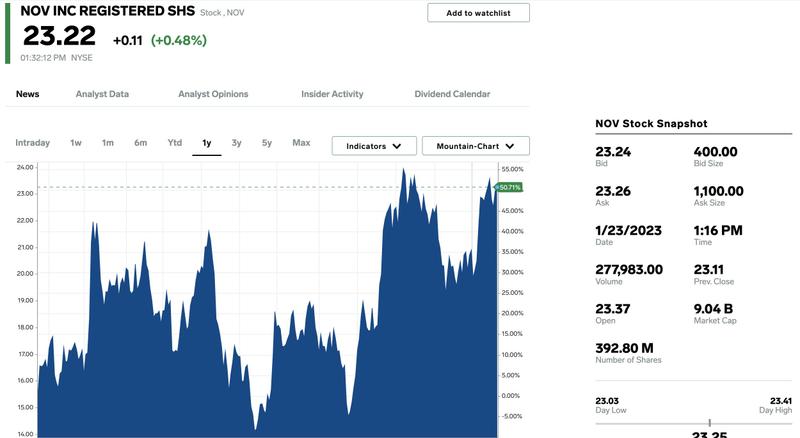Viewport: 800px width, 438px height.
Task: Select the 1w chart range
Action: click(x=76, y=143)
